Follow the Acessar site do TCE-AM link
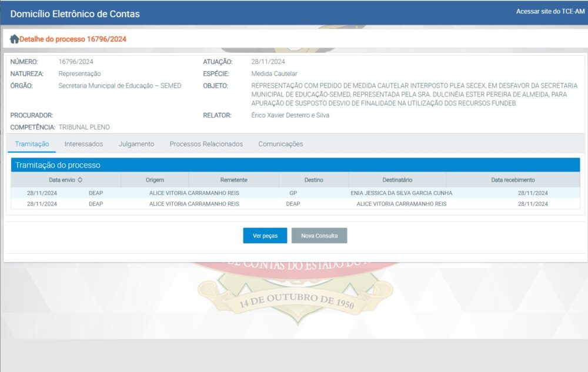 pyautogui.click(x=550, y=12)
